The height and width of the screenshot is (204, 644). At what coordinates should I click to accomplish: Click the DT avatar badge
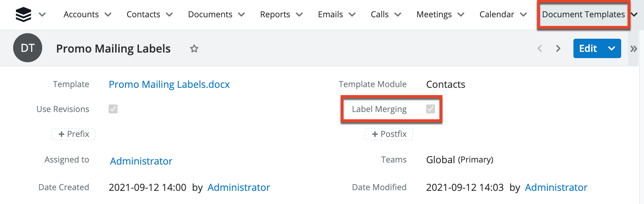click(28, 48)
